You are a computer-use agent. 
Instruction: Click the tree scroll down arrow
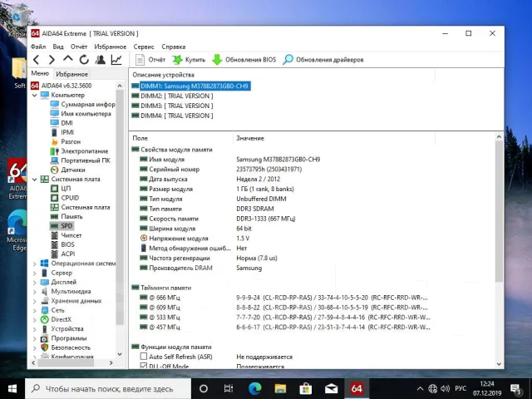point(120,354)
